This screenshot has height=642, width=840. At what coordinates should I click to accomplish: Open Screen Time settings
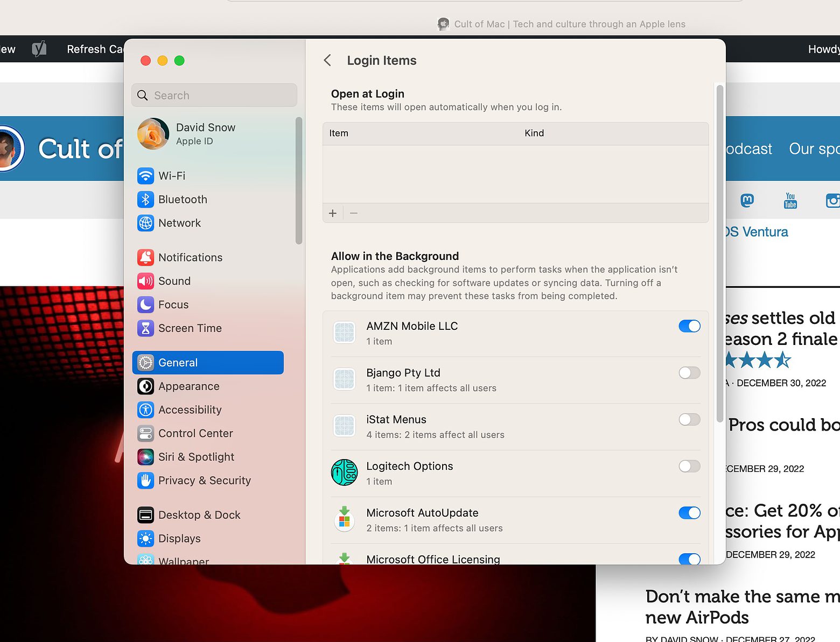tap(190, 328)
